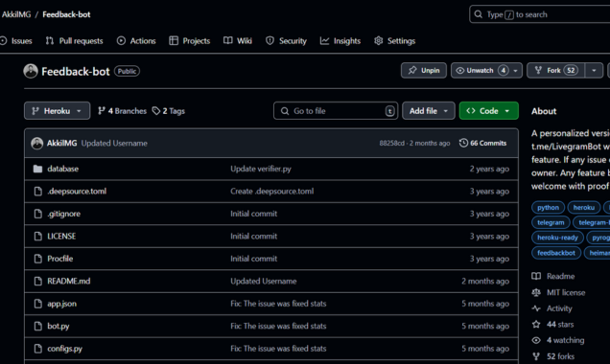Click the telegram topic tag
Image resolution: width=610 pixels, height=364 pixels.
[551, 222]
